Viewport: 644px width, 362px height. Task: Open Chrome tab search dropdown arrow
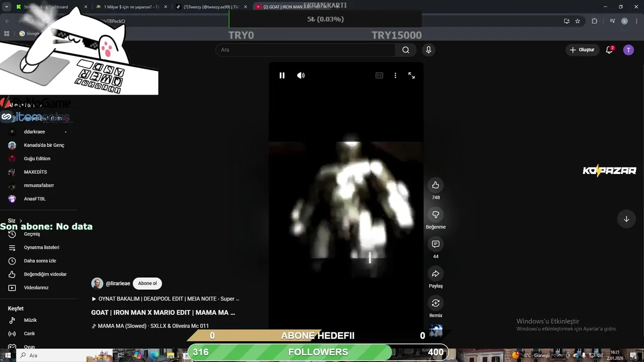[x=7, y=7]
